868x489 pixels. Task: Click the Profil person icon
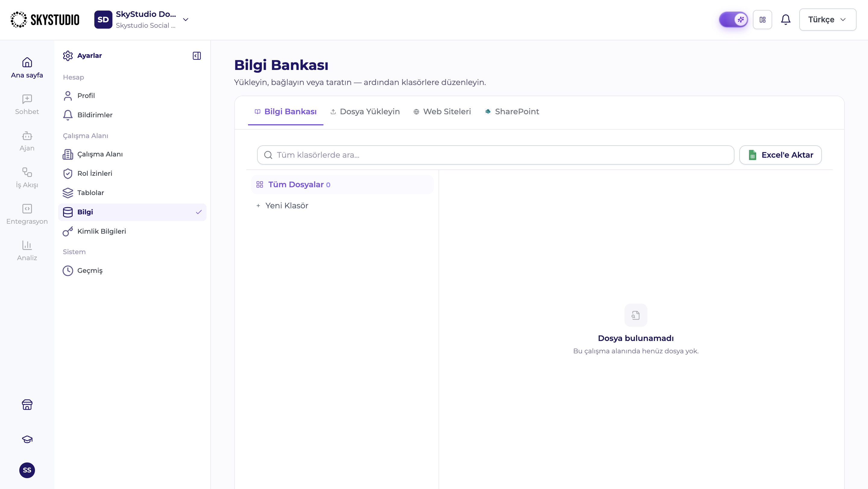[68, 96]
